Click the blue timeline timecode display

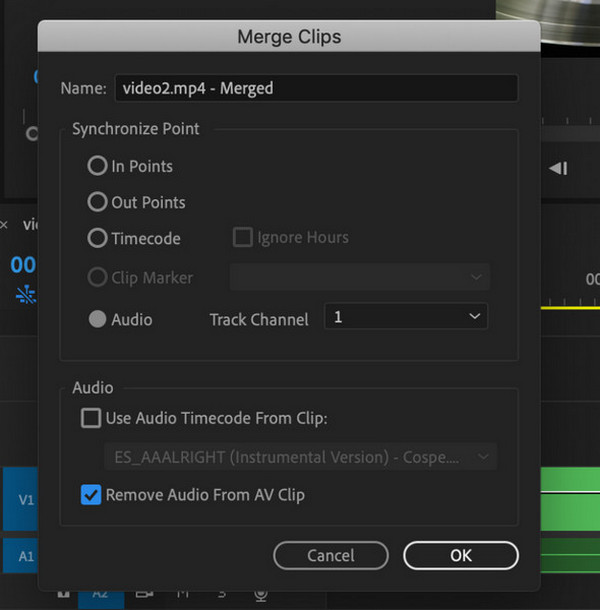(x=23, y=265)
